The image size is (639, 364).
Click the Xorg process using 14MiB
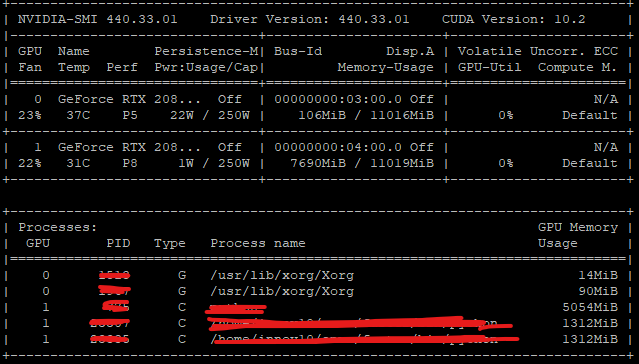click(x=282, y=276)
